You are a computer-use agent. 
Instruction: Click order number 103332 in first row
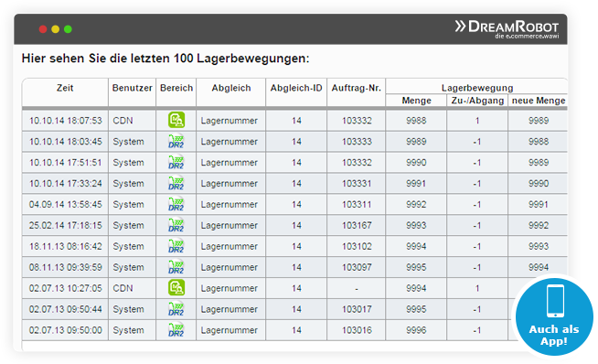pyautogui.click(x=357, y=121)
